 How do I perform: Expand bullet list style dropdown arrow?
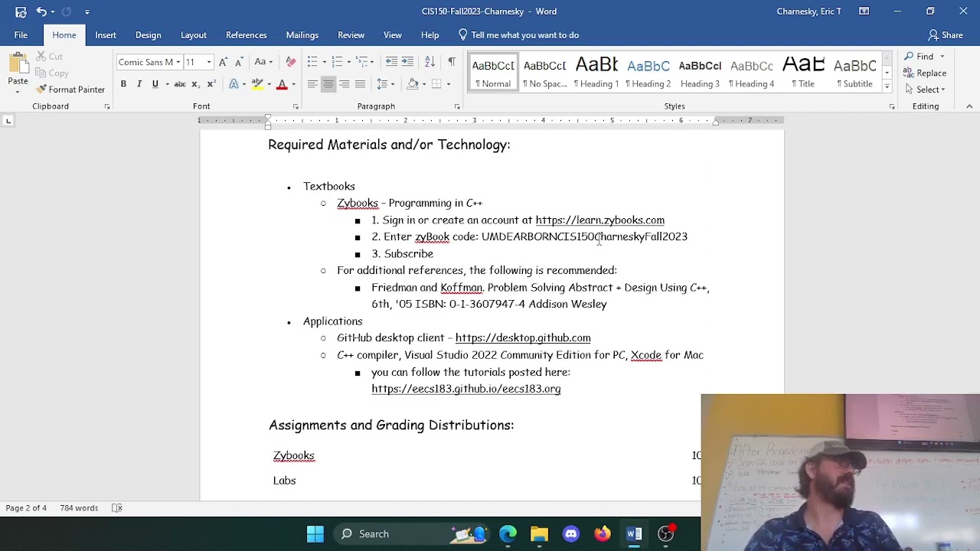coord(325,62)
